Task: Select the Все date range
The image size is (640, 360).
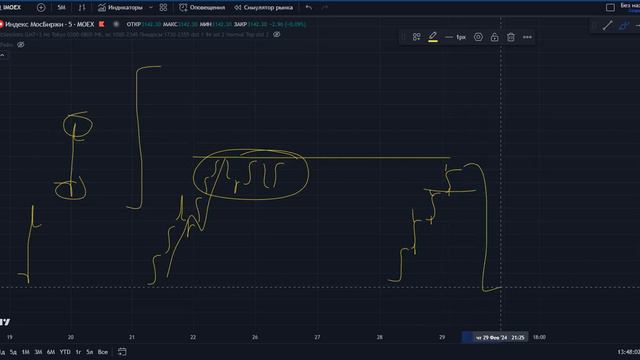Action: [x=103, y=352]
